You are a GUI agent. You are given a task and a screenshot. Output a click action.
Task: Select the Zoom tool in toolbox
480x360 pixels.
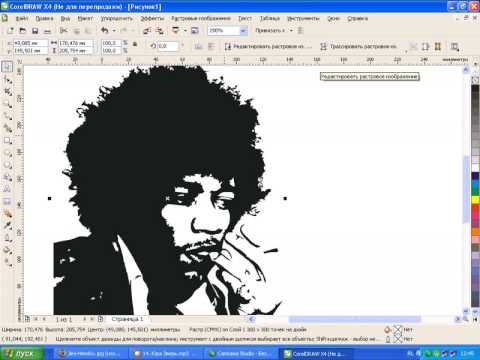(7, 104)
